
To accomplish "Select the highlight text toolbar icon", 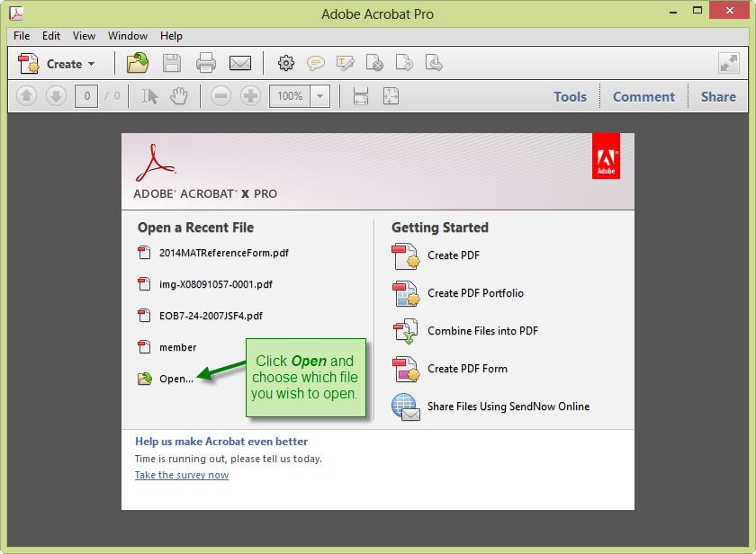I will [x=346, y=63].
